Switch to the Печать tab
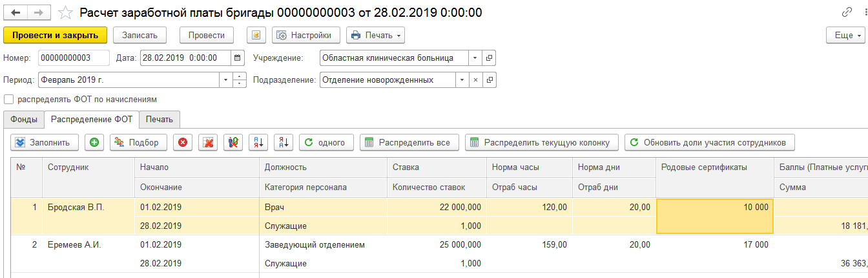The width and height of the screenshot is (868, 278). (x=159, y=119)
